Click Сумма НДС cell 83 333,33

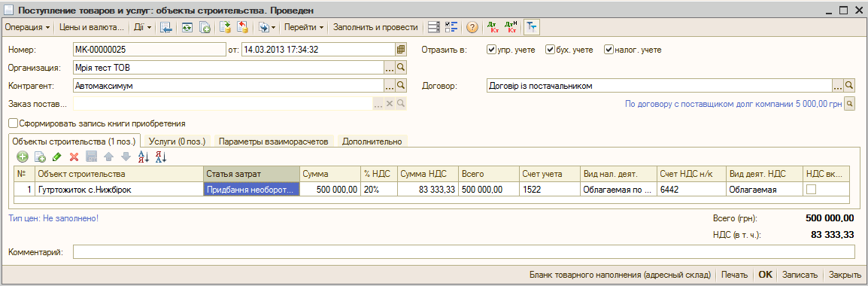click(x=427, y=190)
